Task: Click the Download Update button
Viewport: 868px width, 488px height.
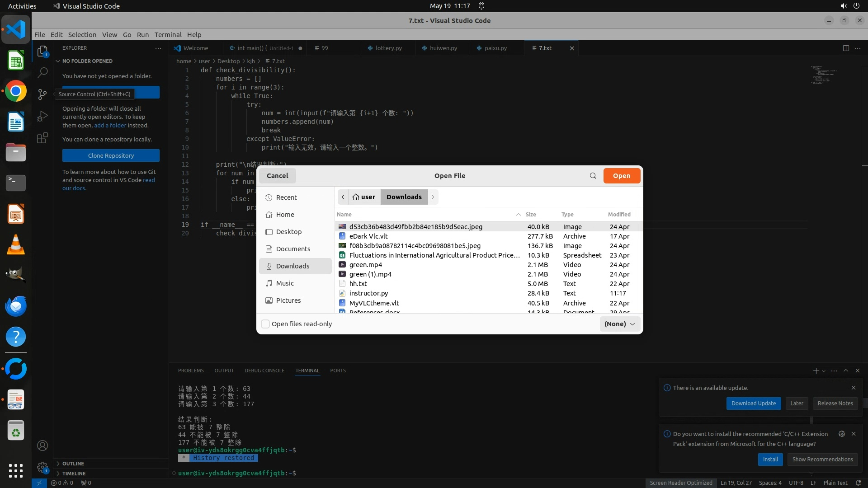Action: click(753, 404)
